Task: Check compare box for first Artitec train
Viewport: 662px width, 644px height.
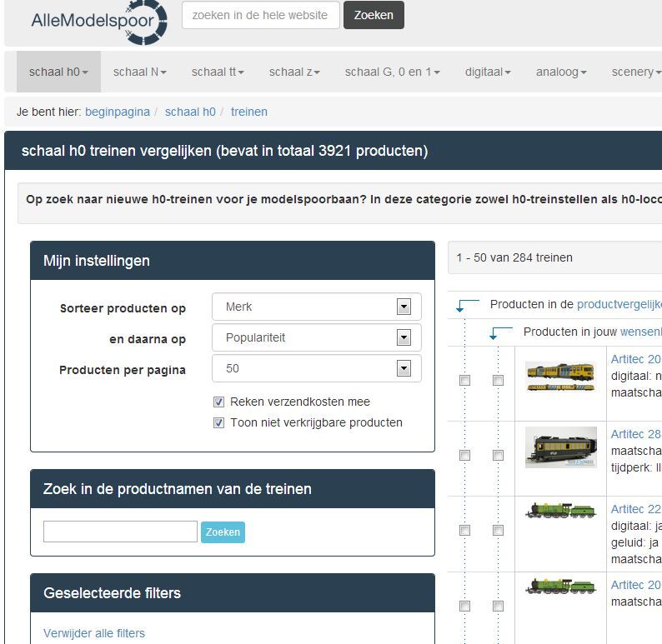Action: tap(464, 380)
